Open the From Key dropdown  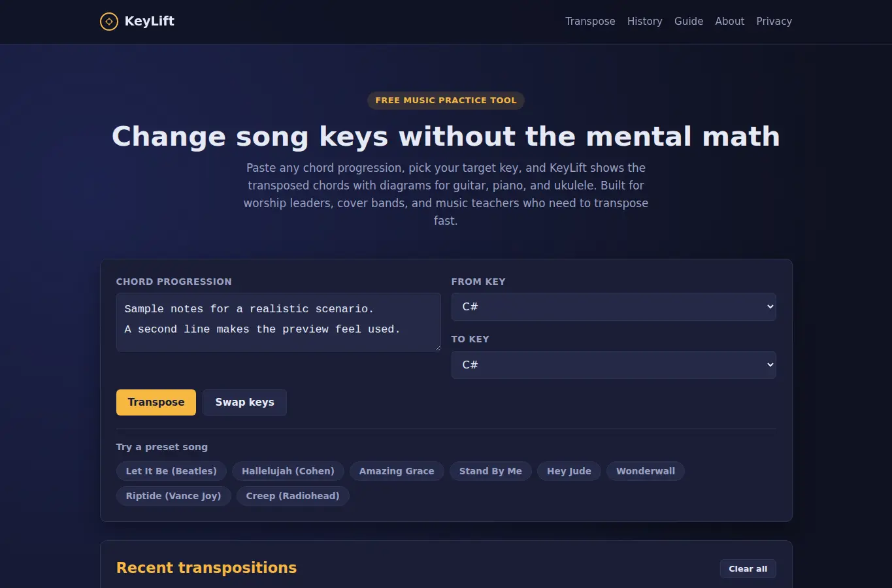click(x=614, y=306)
